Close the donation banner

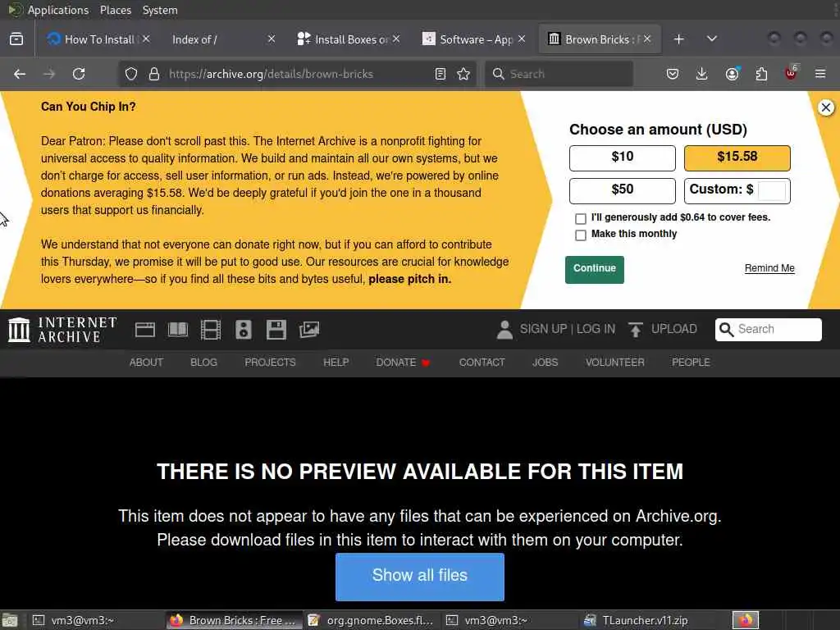coord(826,107)
